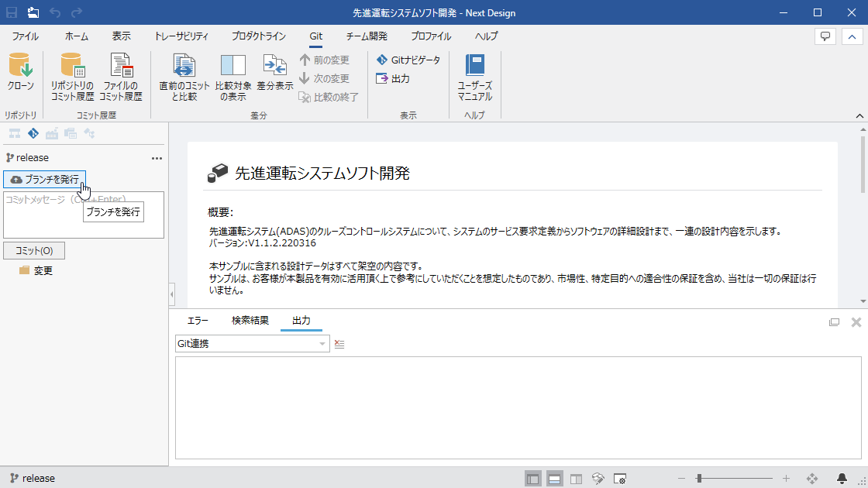Screen dimensions: 868x488
Task: Collapse the ribbon with the top-right chevron button
Action: [x=852, y=36]
